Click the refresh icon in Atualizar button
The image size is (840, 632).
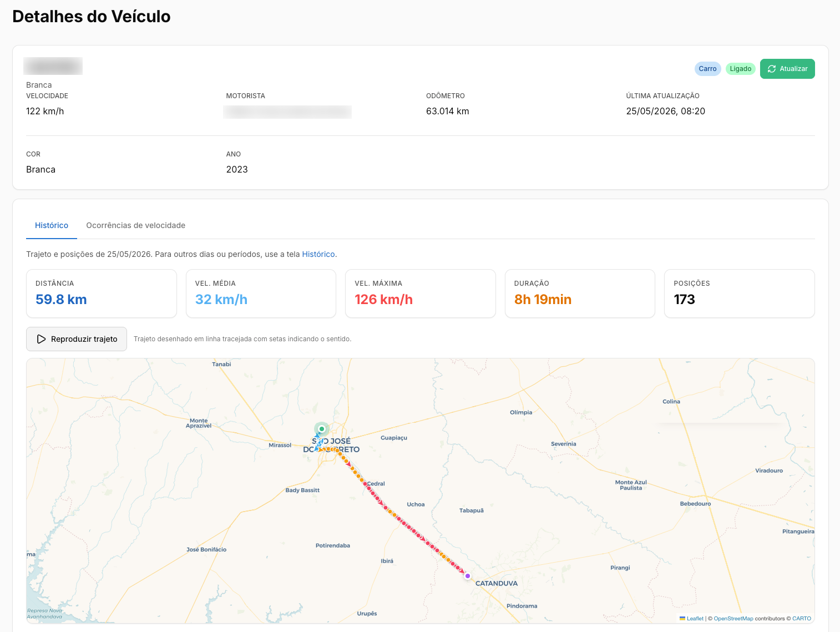pyautogui.click(x=772, y=69)
